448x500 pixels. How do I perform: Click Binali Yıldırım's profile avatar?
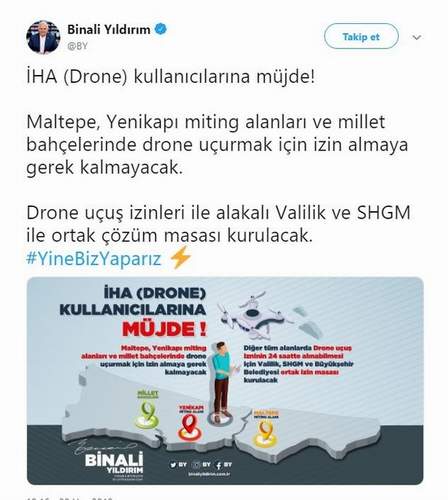[x=43, y=37]
